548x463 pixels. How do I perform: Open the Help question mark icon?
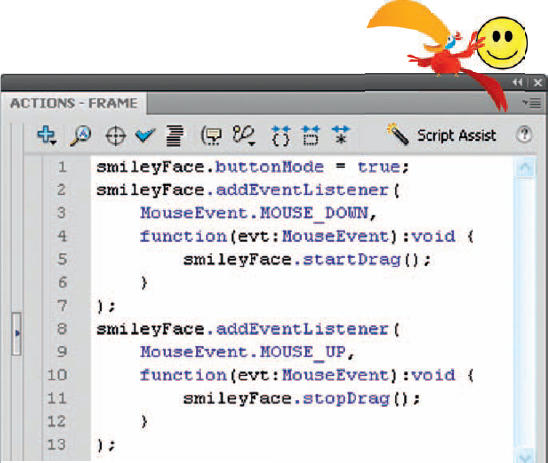click(524, 135)
